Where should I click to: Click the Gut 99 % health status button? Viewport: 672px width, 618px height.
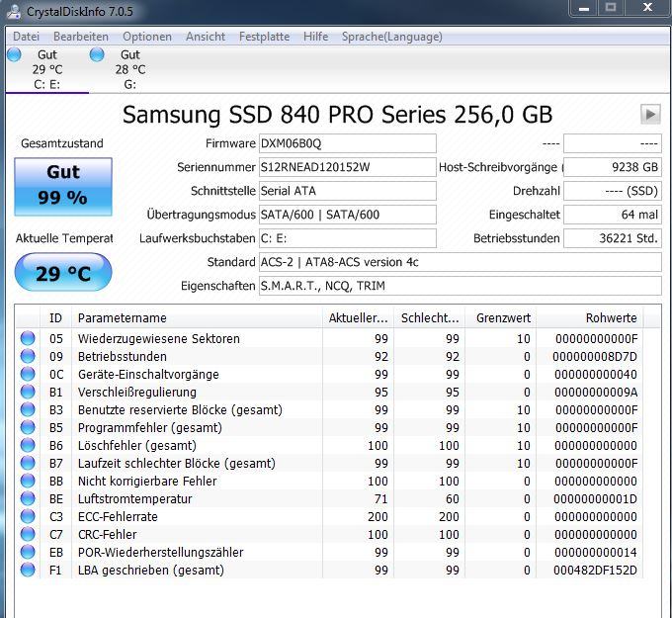[x=63, y=187]
